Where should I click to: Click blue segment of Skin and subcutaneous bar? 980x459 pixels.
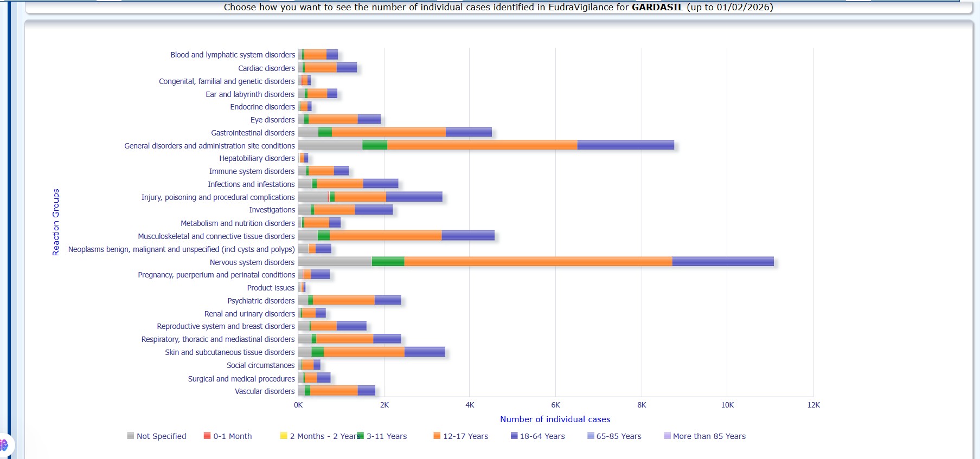[x=425, y=352]
